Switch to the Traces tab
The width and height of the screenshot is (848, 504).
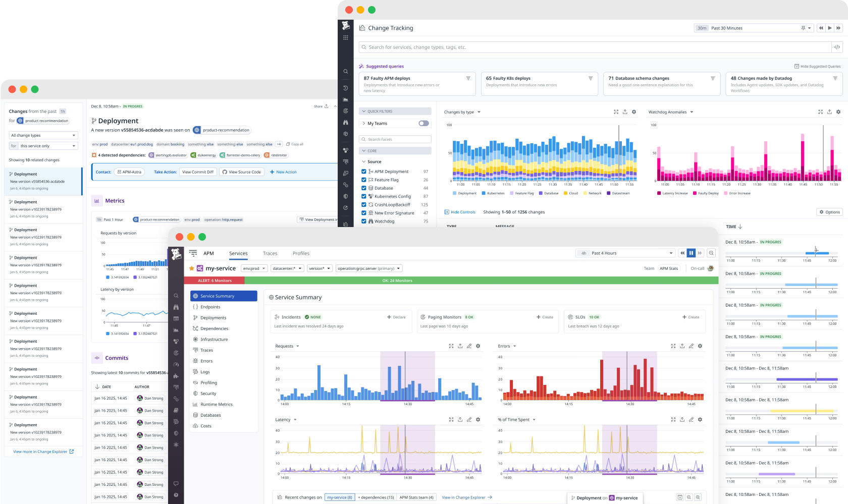tap(270, 253)
